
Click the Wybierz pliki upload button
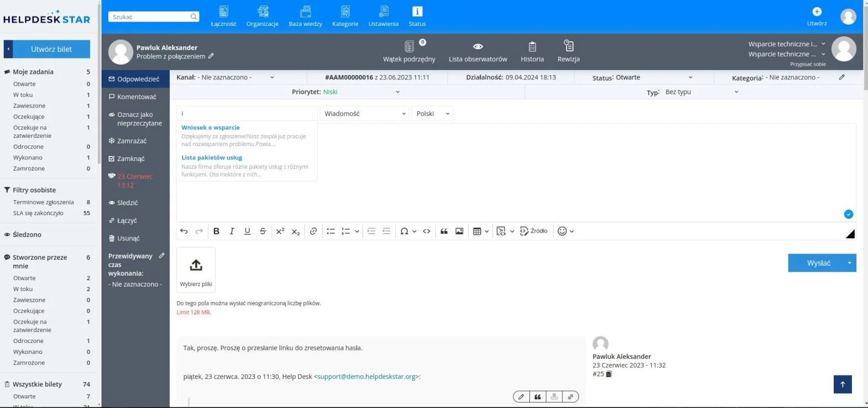click(196, 270)
